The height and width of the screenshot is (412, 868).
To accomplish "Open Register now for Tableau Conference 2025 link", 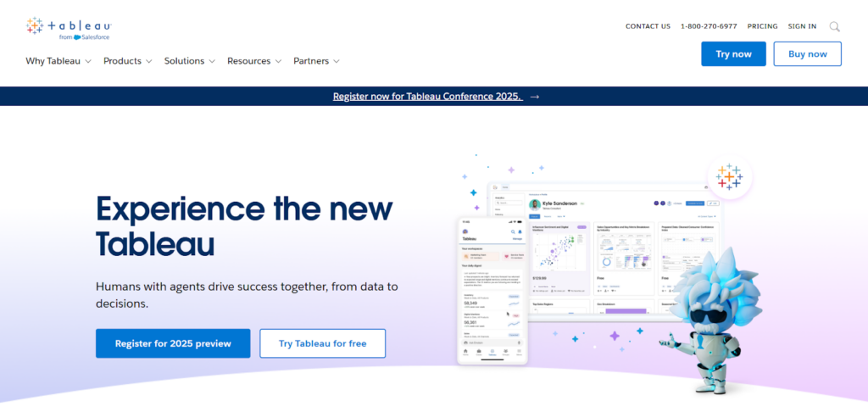I will [427, 97].
